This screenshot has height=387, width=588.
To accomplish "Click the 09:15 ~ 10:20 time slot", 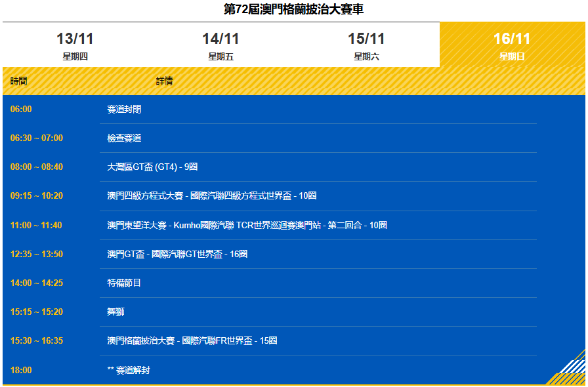I will 37,196.
